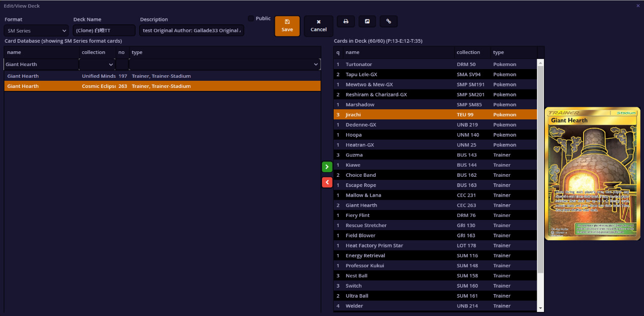Select Welder row in deck
Image resolution: width=644 pixels, height=316 pixels.
(x=435, y=306)
